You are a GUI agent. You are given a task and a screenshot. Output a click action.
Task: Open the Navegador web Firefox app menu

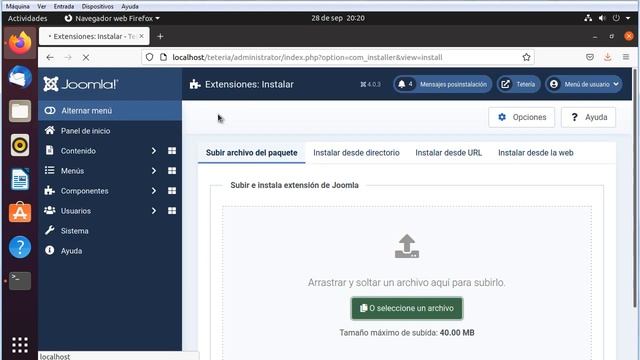[x=112, y=18]
